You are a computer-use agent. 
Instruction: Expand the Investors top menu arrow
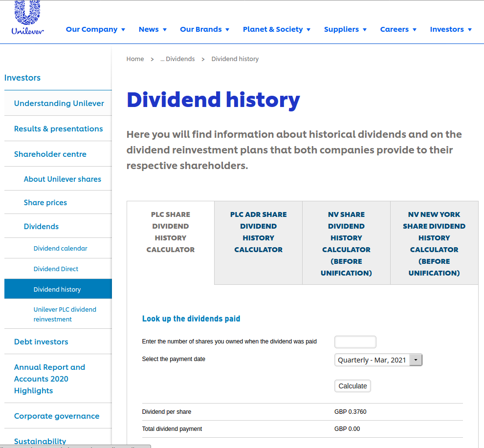[470, 30]
